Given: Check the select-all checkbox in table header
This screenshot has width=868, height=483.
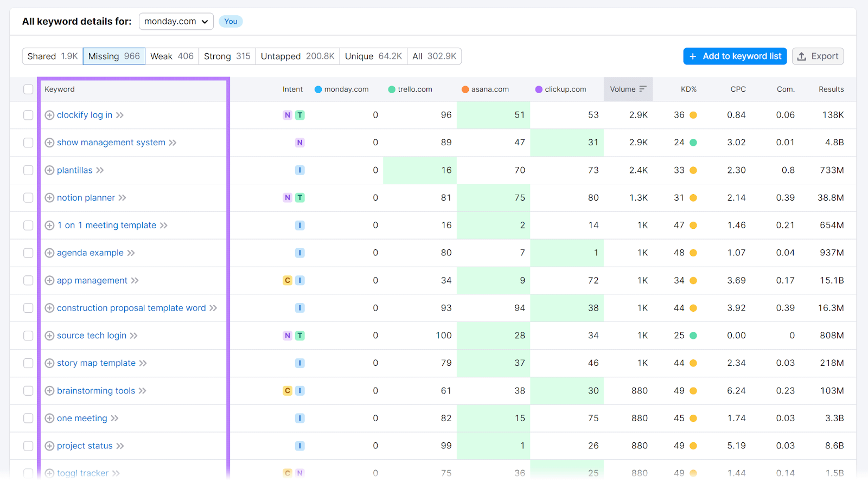Looking at the screenshot, I should (28, 89).
